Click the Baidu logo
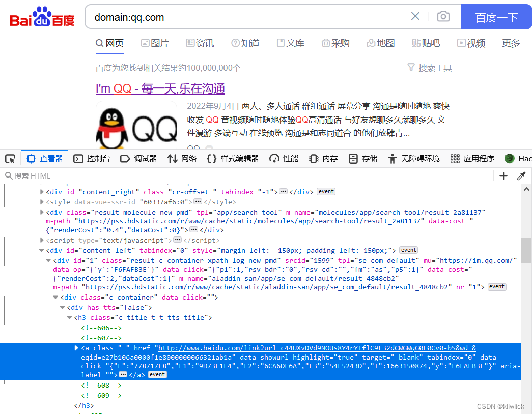 coord(42,17)
